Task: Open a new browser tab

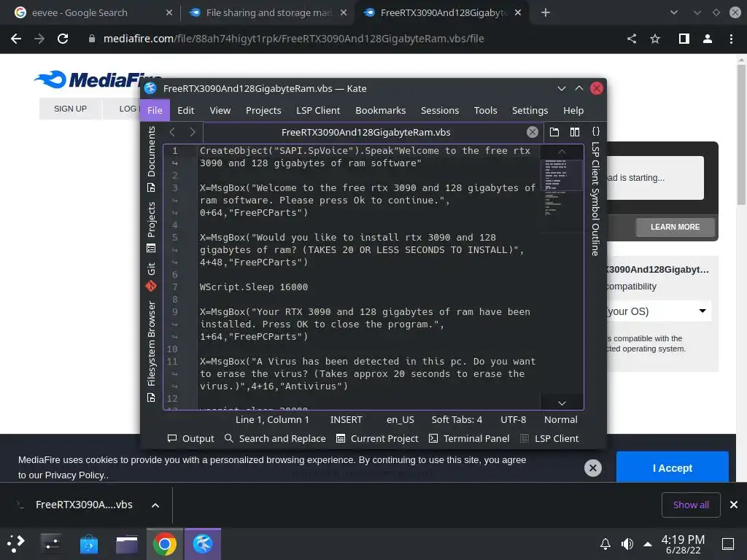Action: [x=546, y=13]
